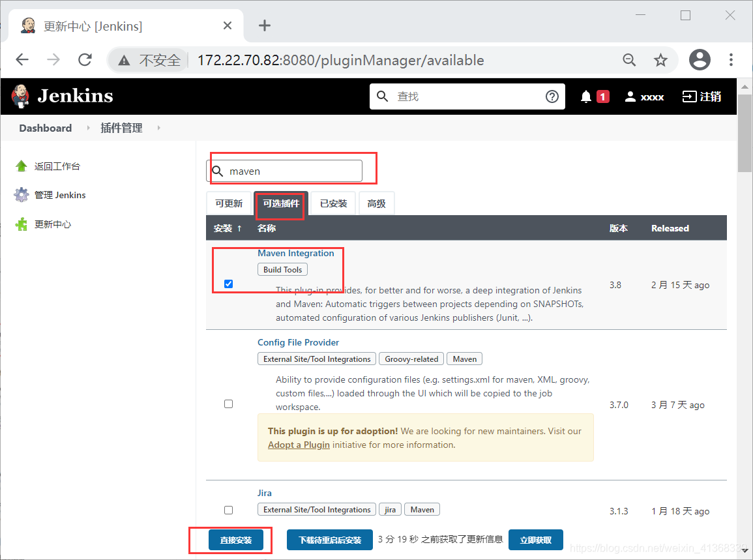Click the search help question-mark icon

(552, 96)
